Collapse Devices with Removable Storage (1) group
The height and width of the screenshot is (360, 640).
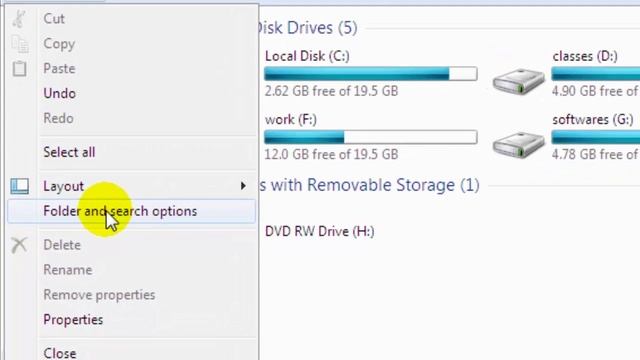tap(370, 185)
